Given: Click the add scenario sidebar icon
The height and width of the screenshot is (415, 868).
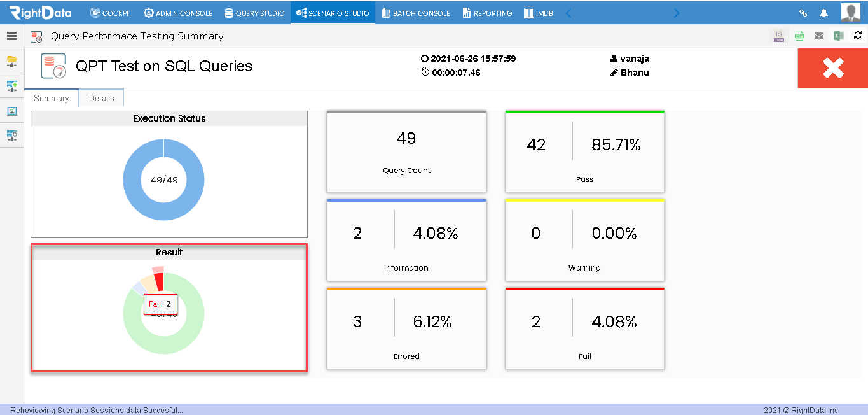Looking at the screenshot, I should coord(12,85).
